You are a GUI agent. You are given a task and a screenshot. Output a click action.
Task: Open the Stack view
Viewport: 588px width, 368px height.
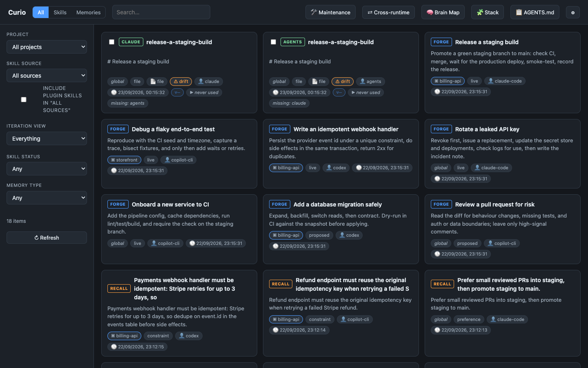tap(488, 12)
